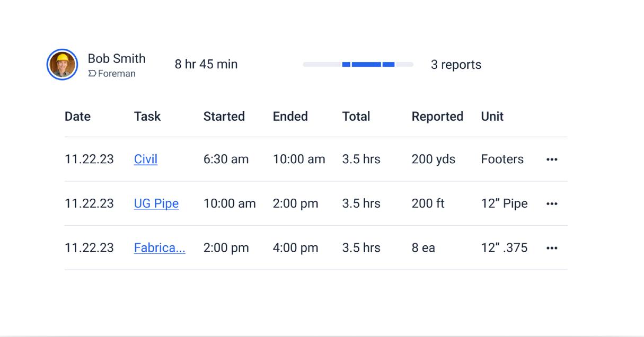This screenshot has height=337, width=644.
Task: Open the UG Pipe task link
Action: (156, 204)
